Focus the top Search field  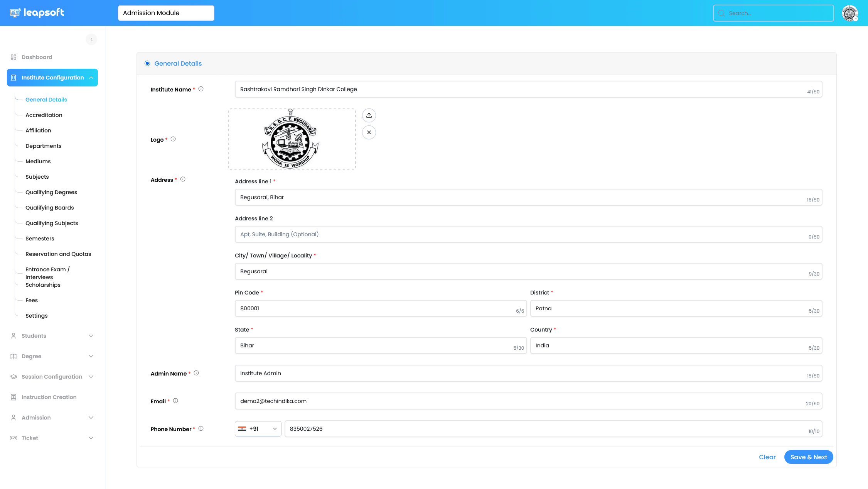click(774, 13)
